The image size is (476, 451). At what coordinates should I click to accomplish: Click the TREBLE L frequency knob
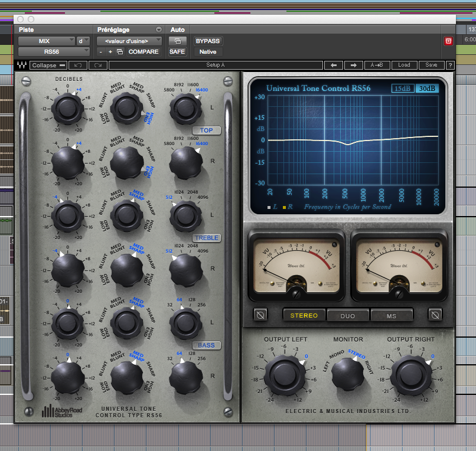point(185,216)
